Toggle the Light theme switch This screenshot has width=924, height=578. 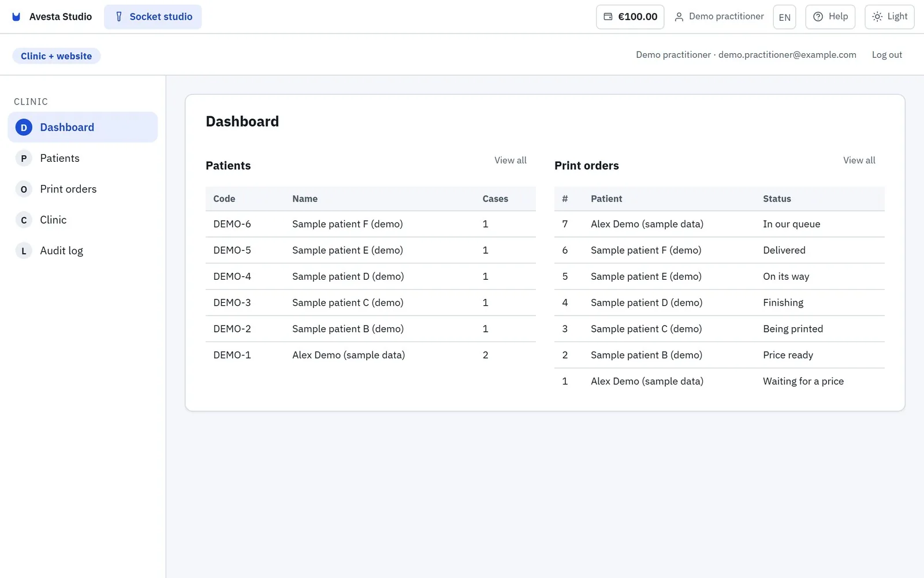[x=890, y=17]
